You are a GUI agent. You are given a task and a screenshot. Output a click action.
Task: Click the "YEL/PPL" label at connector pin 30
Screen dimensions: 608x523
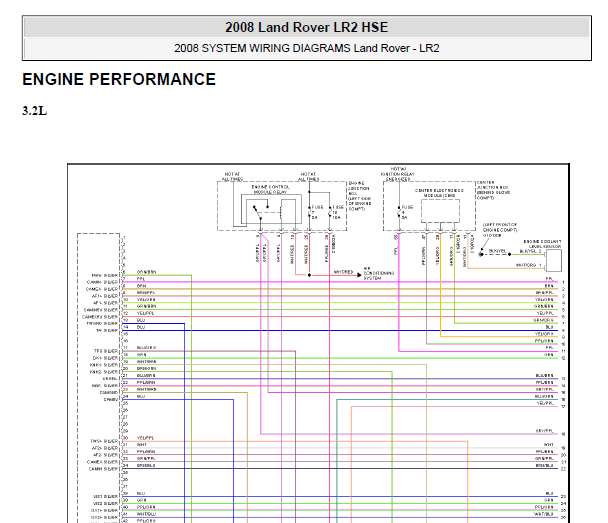[145, 438]
